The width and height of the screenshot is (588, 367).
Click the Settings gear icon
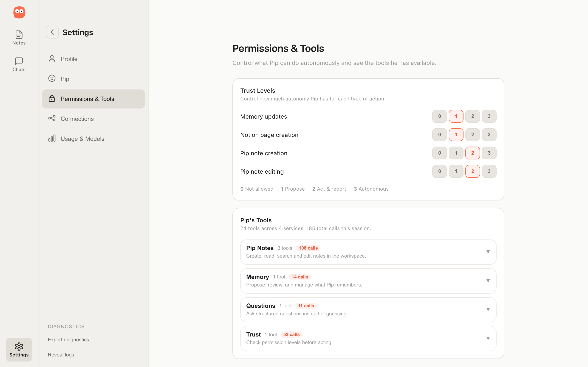pos(19,346)
